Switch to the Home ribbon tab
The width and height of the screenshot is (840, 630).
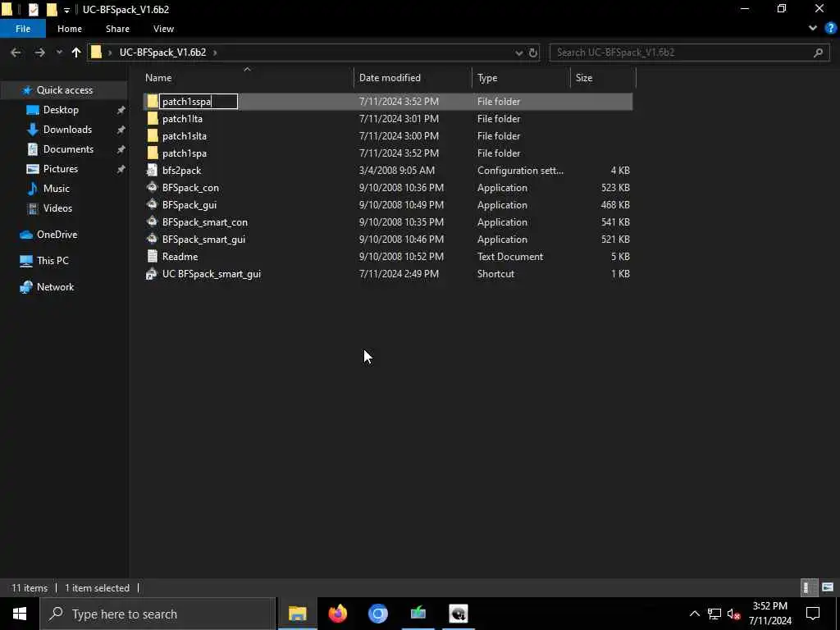click(x=70, y=29)
